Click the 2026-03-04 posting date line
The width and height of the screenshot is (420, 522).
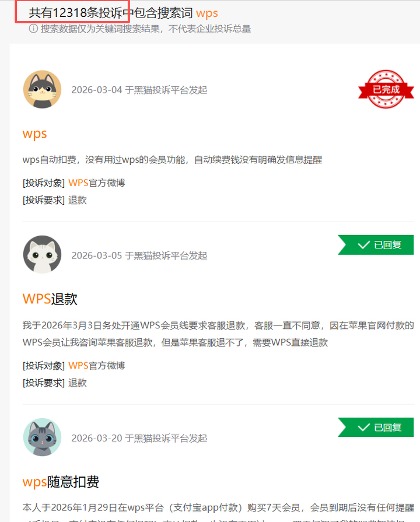coord(139,90)
